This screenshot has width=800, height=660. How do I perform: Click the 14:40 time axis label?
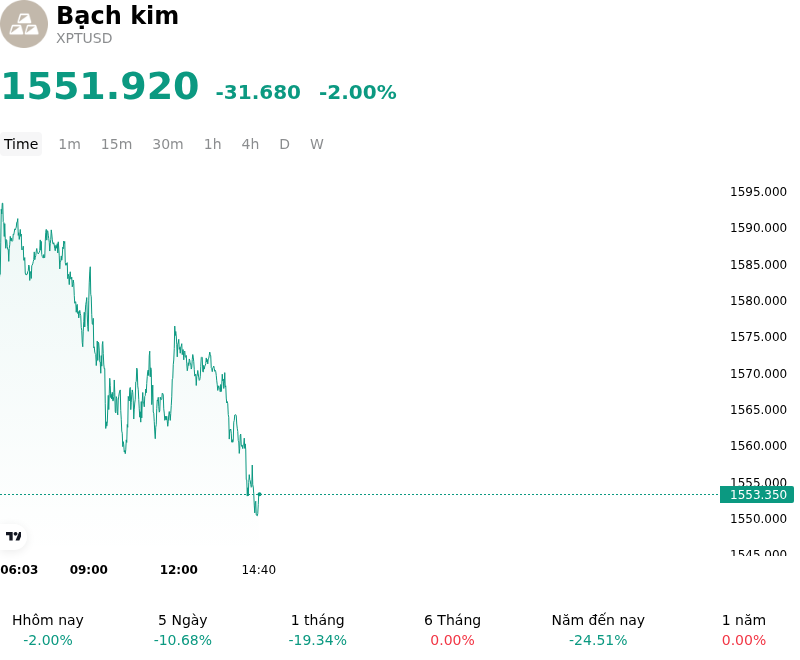coord(258,570)
